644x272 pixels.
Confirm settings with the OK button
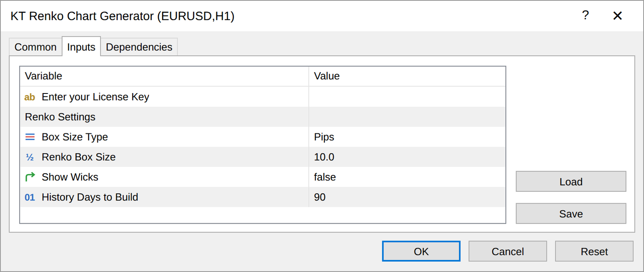tap(421, 251)
